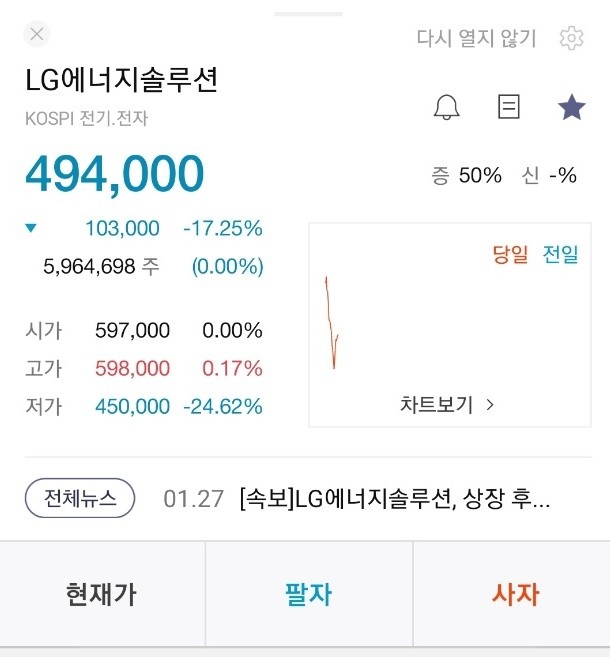Go to 현재가 current price screen
Viewport: 610px width, 657px height.
click(x=101, y=595)
